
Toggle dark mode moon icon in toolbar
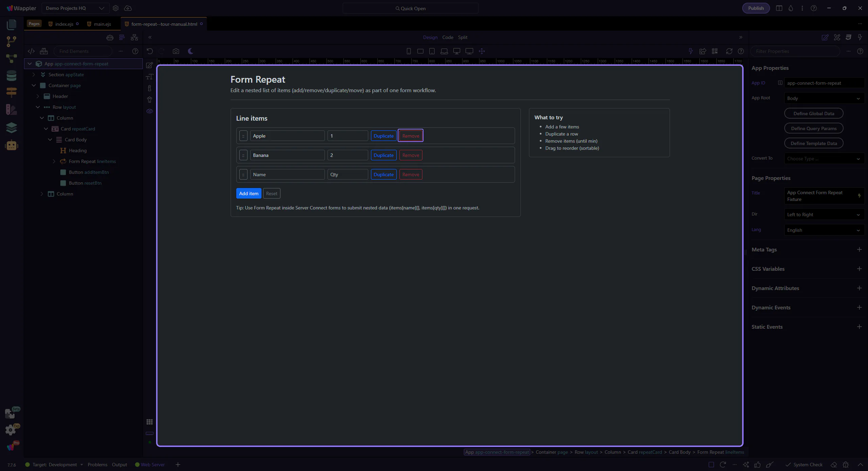tap(191, 51)
